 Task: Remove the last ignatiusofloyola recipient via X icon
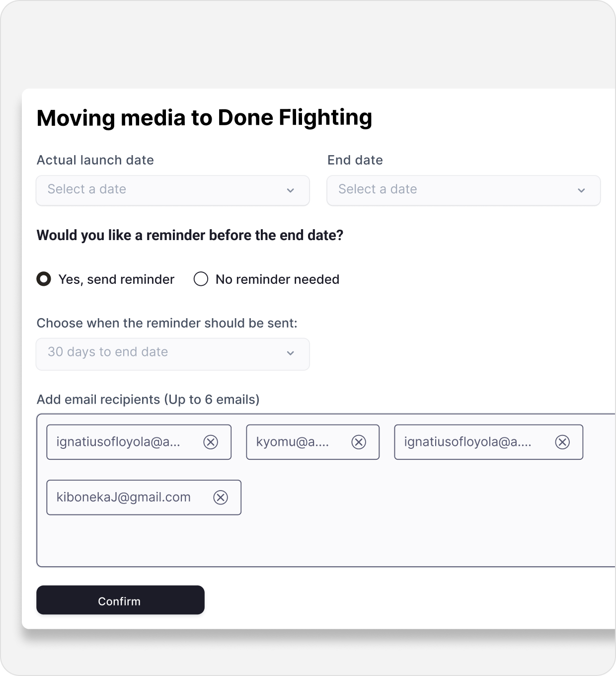[x=562, y=442]
